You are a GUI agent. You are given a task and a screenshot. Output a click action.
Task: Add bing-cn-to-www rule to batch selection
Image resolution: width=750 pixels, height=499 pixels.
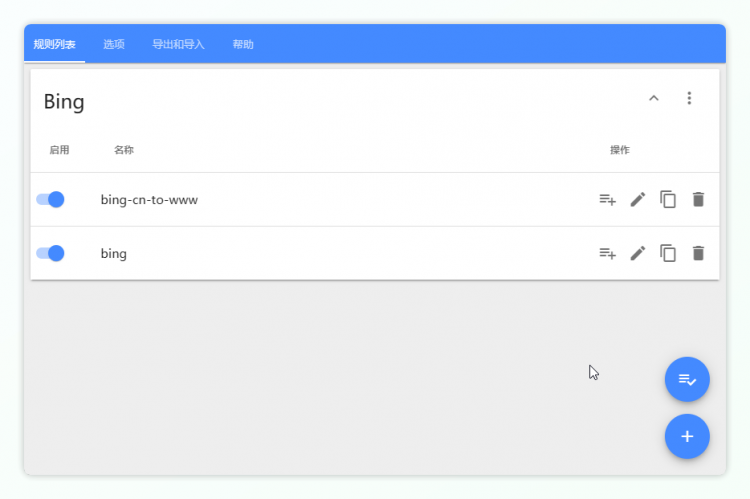[607, 199]
